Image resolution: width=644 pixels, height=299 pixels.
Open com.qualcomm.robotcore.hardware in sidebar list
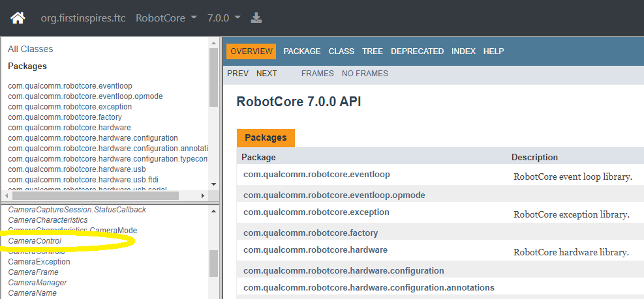tap(69, 128)
